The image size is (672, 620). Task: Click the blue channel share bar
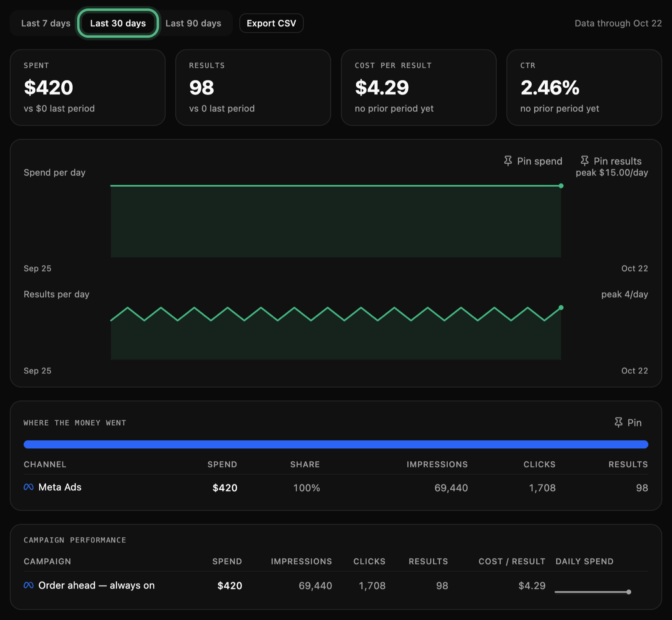tap(336, 445)
